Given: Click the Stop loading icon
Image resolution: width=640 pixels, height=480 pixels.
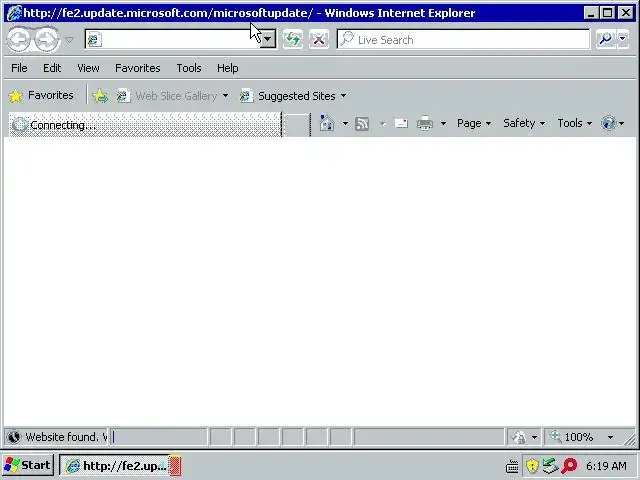Looking at the screenshot, I should pyautogui.click(x=319, y=40).
